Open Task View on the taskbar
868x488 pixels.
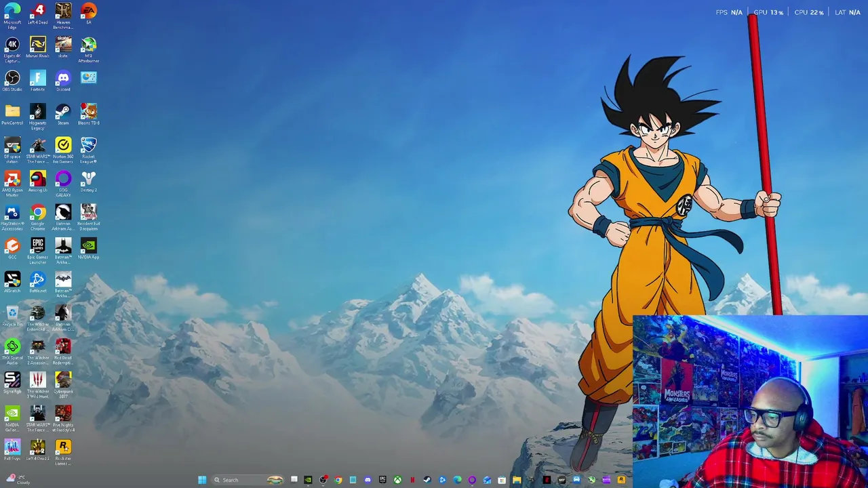(294, 480)
